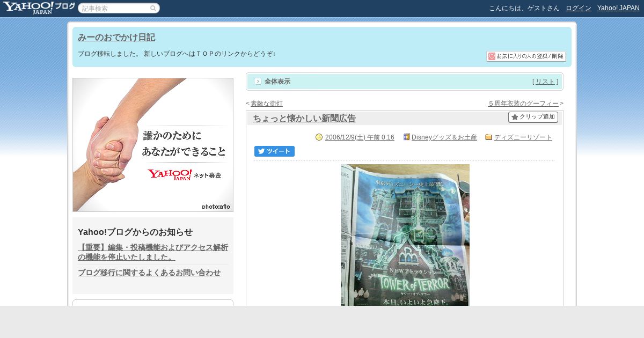
Task: Click the クリップ追加 button
Action: point(533,117)
